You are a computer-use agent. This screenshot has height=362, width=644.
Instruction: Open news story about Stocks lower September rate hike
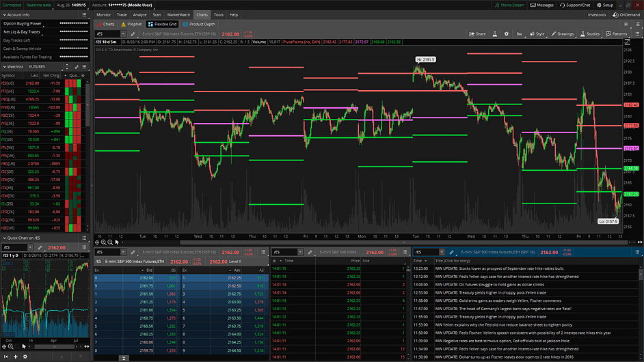point(499,268)
